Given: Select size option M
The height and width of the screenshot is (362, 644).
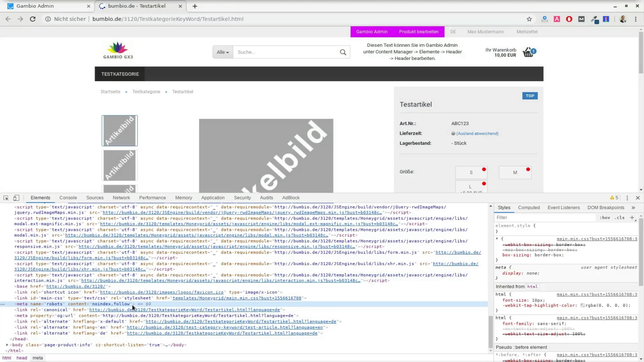Looking at the screenshot, I should (515, 173).
